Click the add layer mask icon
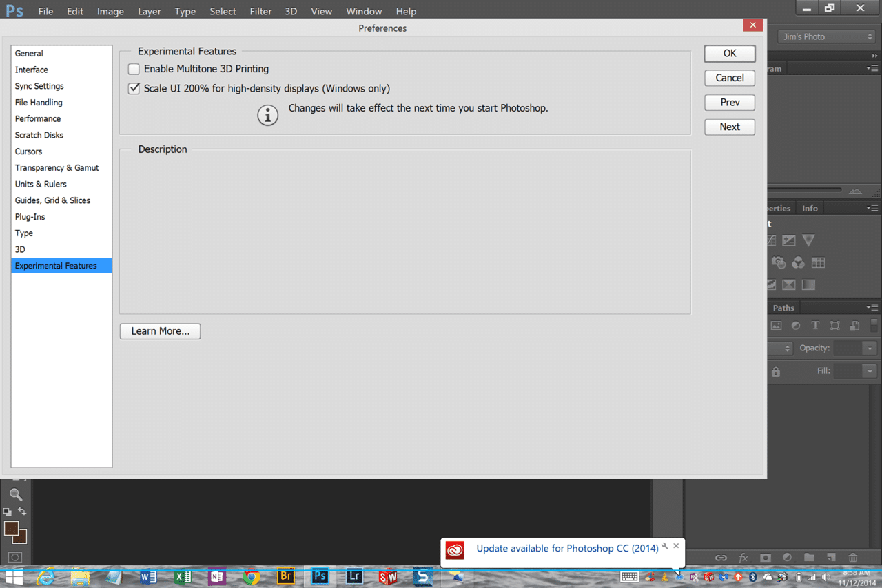882x588 pixels. tap(766, 558)
